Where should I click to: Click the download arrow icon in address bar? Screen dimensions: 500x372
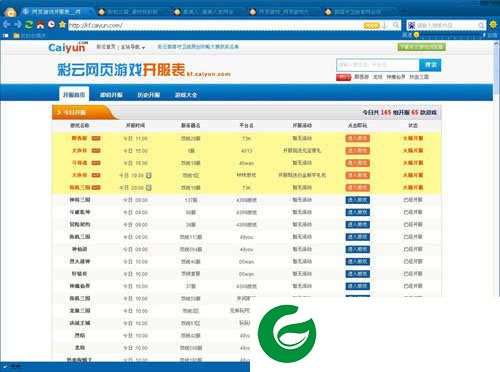[x=385, y=25]
